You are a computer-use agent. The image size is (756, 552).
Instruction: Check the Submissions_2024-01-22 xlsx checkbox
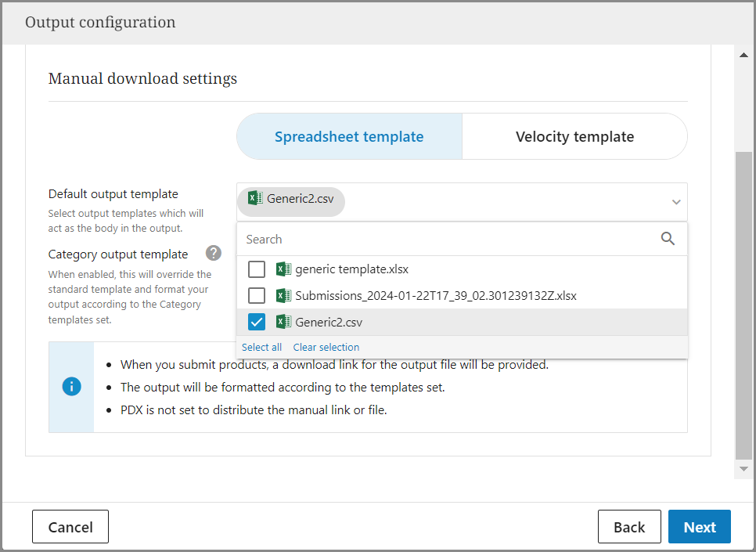pos(257,296)
